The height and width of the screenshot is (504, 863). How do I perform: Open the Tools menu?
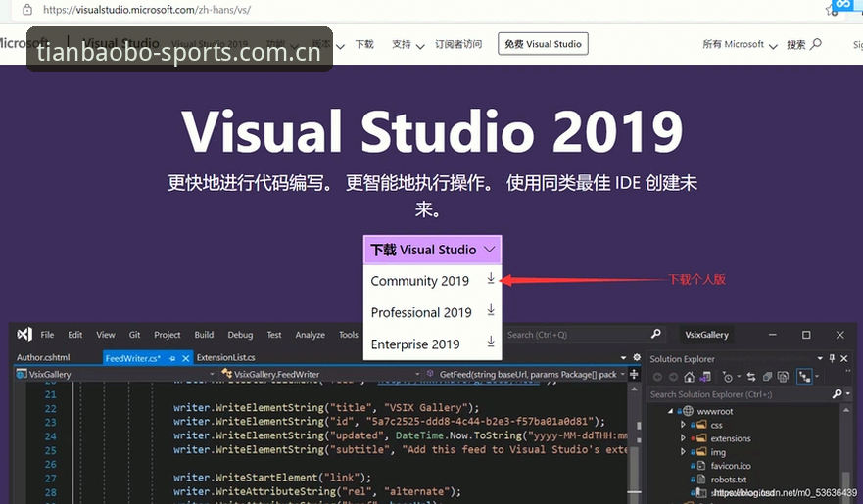pyautogui.click(x=349, y=334)
